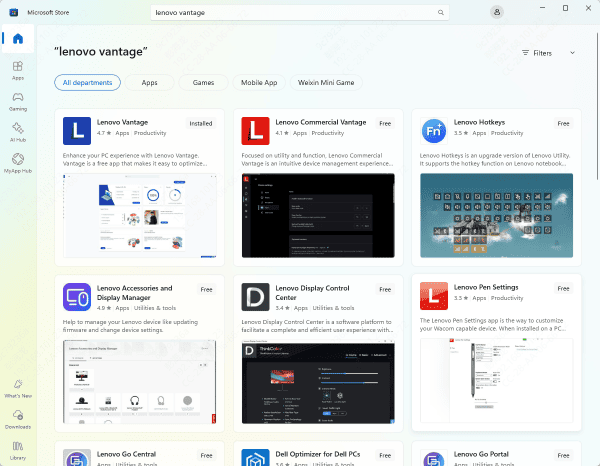Open Dell Optimizer for Dell PCs title

(318, 454)
